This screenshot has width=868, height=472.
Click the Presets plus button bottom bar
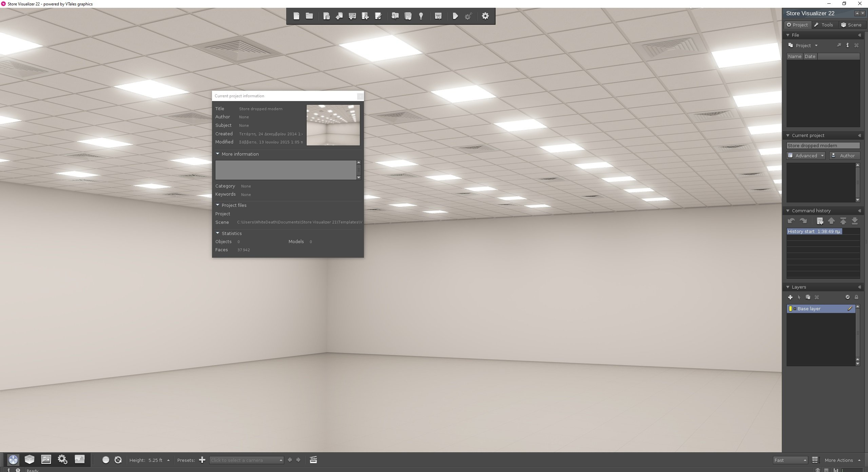[202, 460]
